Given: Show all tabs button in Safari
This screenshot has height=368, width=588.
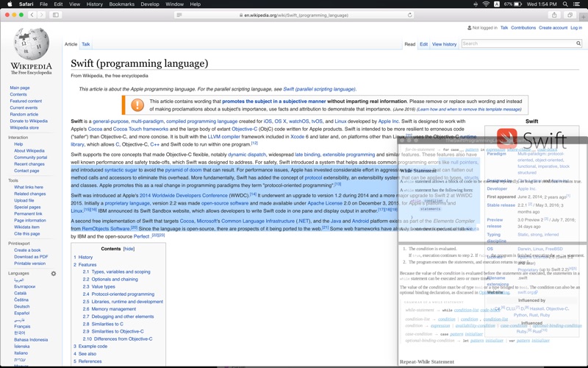Looking at the screenshot, I should tap(570, 15).
